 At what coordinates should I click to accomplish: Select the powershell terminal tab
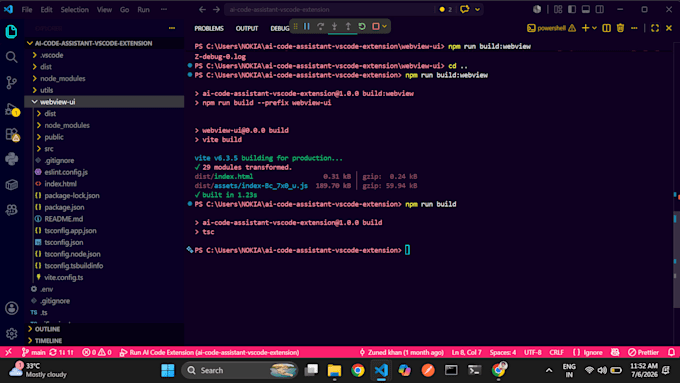click(551, 28)
